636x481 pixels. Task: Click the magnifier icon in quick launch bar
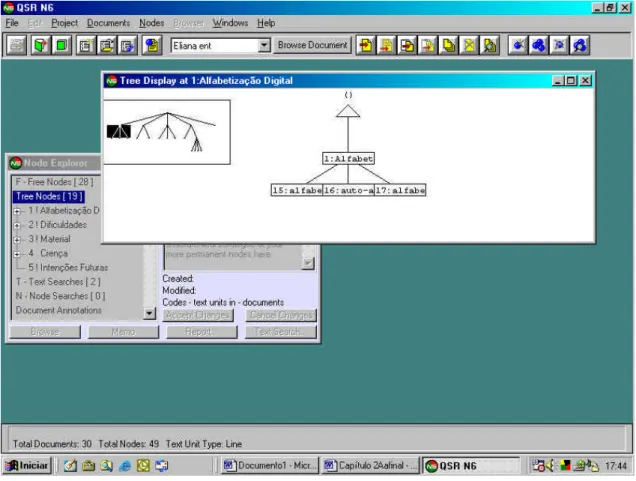107,466
